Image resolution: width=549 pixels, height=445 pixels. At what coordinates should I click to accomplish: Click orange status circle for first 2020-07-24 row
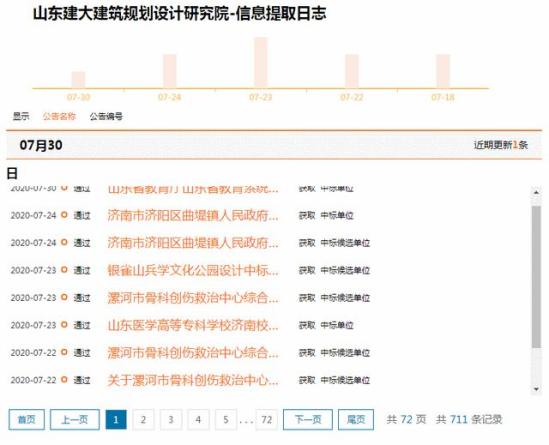[x=64, y=215]
